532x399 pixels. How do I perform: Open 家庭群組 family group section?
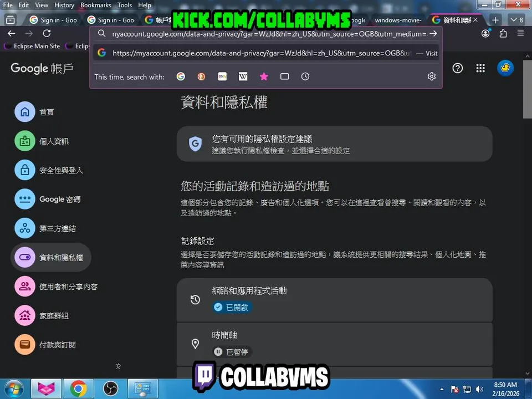point(42,315)
